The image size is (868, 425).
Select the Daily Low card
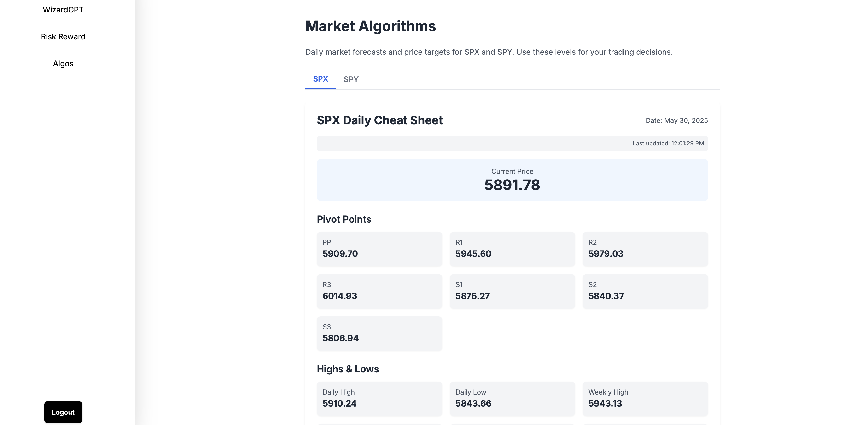512,398
